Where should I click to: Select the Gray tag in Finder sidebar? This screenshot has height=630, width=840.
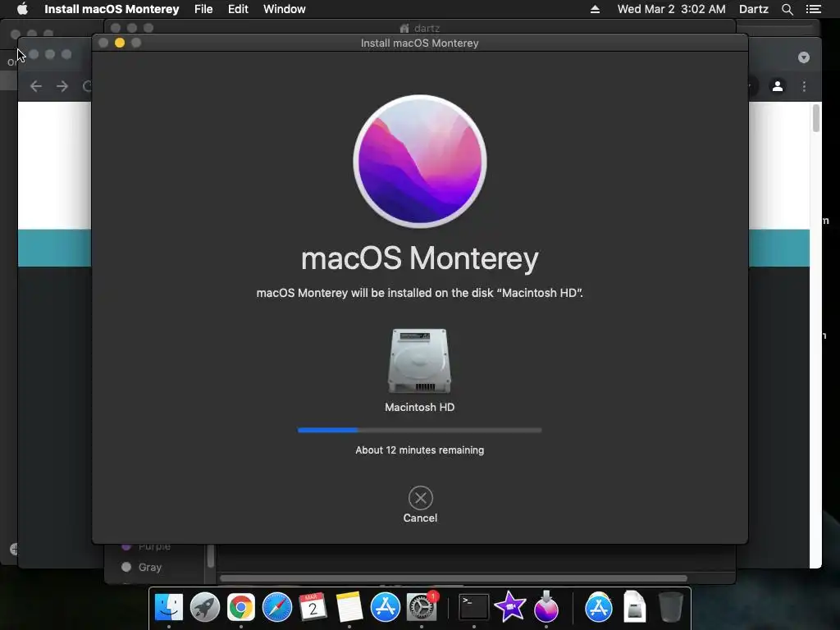point(141,567)
